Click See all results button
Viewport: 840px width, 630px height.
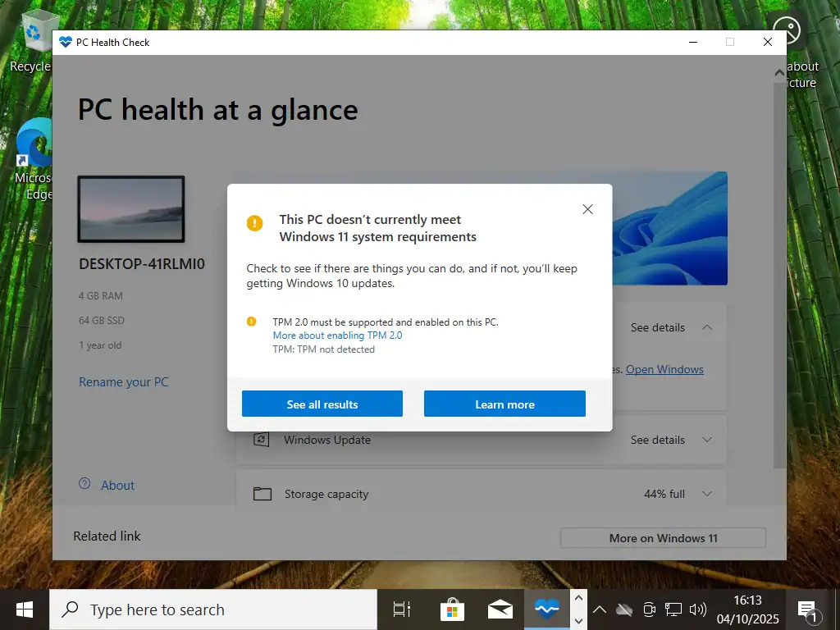pyautogui.click(x=322, y=404)
